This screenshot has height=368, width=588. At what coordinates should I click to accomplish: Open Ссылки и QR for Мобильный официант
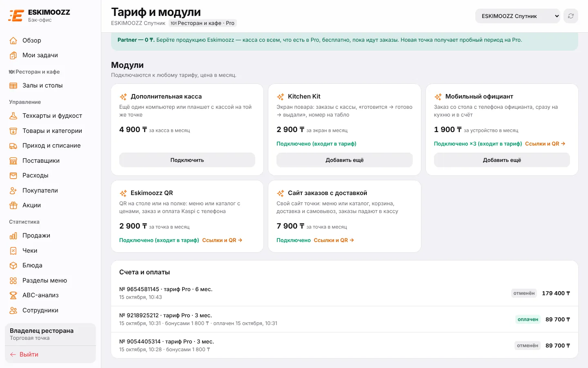(x=545, y=144)
